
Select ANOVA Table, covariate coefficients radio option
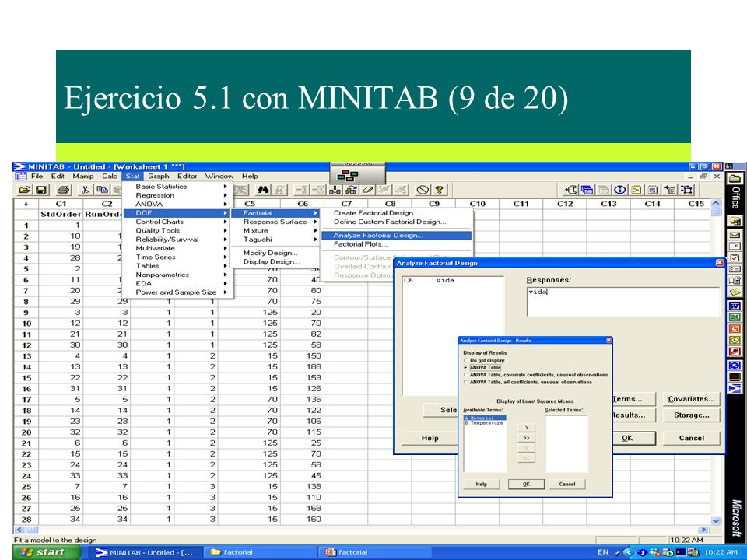(x=466, y=375)
